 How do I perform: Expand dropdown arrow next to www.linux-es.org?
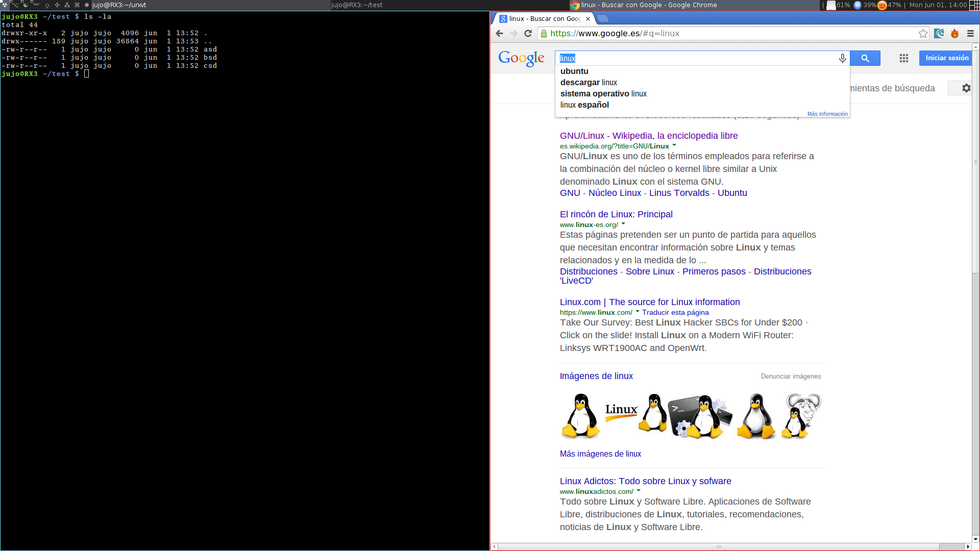(x=623, y=224)
